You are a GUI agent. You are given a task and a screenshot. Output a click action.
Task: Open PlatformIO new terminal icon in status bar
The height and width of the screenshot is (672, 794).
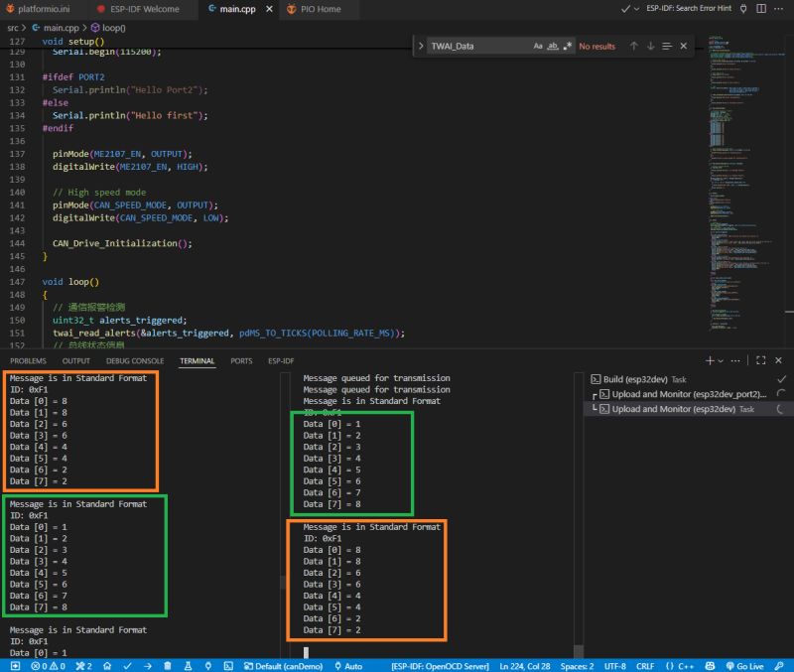(228, 666)
